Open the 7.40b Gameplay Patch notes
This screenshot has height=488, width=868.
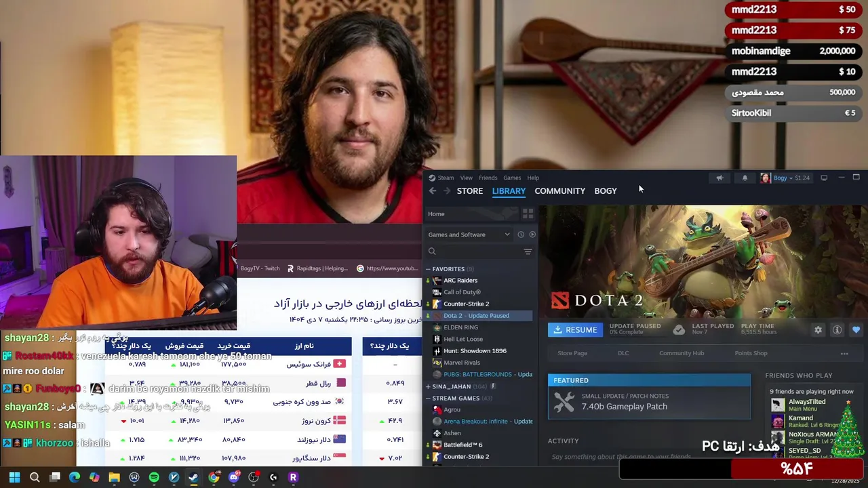(x=649, y=403)
